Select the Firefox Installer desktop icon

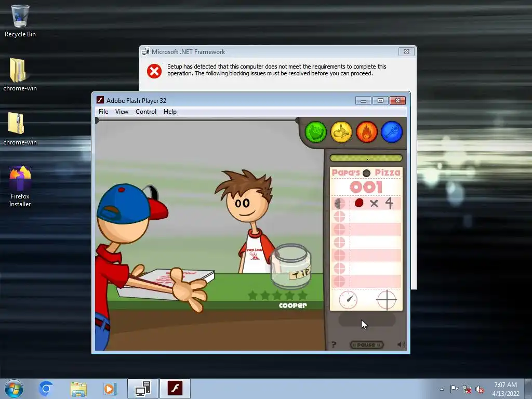click(x=20, y=187)
